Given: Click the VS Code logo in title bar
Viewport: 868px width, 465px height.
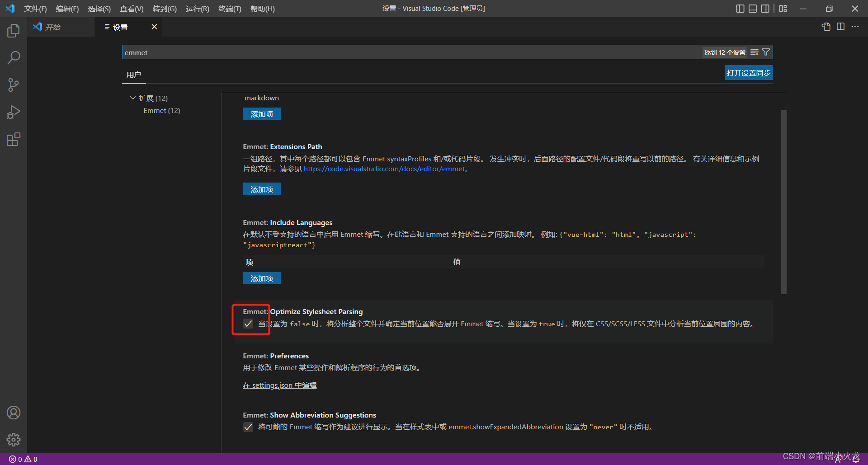Looking at the screenshot, I should [x=10, y=9].
